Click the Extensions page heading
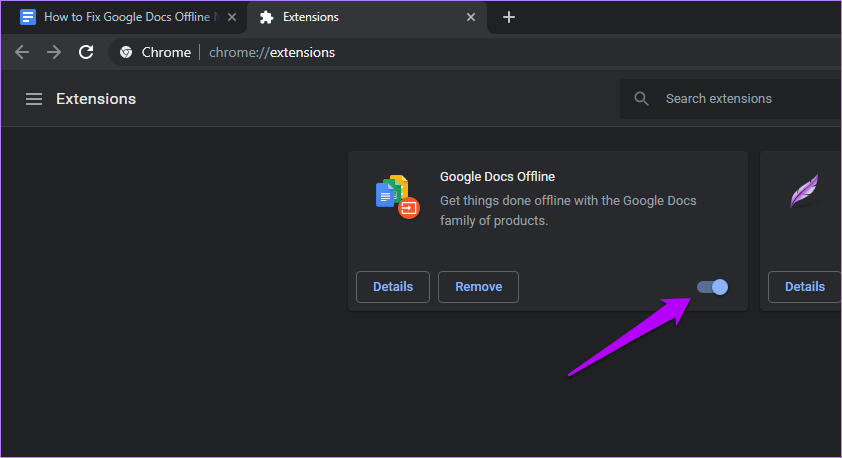Screen dimensions: 842x458 [x=96, y=99]
